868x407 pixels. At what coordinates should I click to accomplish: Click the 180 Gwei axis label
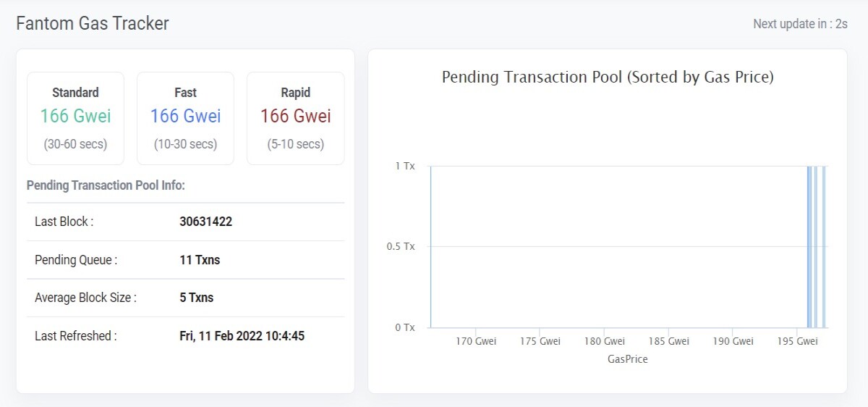(605, 342)
